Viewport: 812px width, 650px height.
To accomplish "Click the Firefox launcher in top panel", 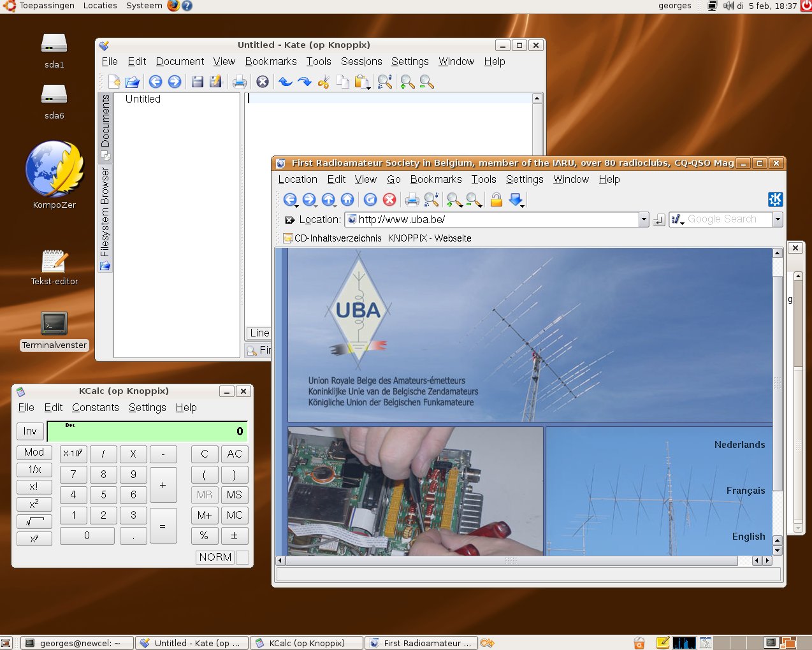I will (173, 6).
